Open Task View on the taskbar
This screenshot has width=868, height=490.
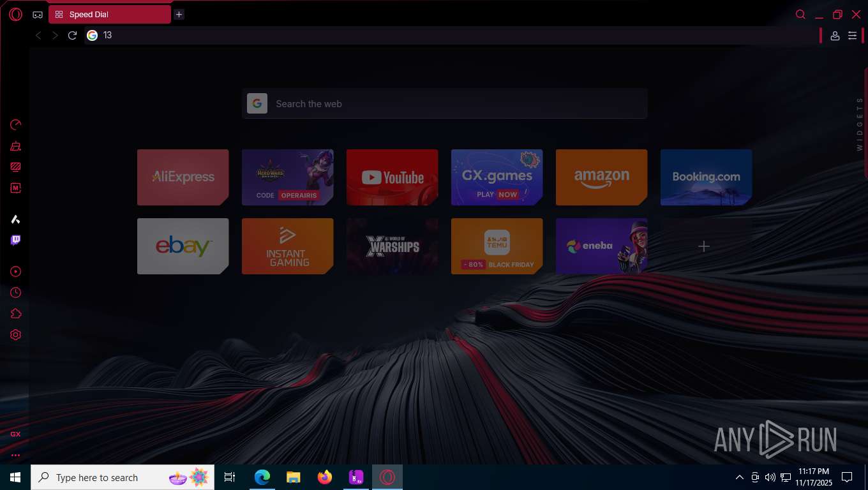coord(230,477)
